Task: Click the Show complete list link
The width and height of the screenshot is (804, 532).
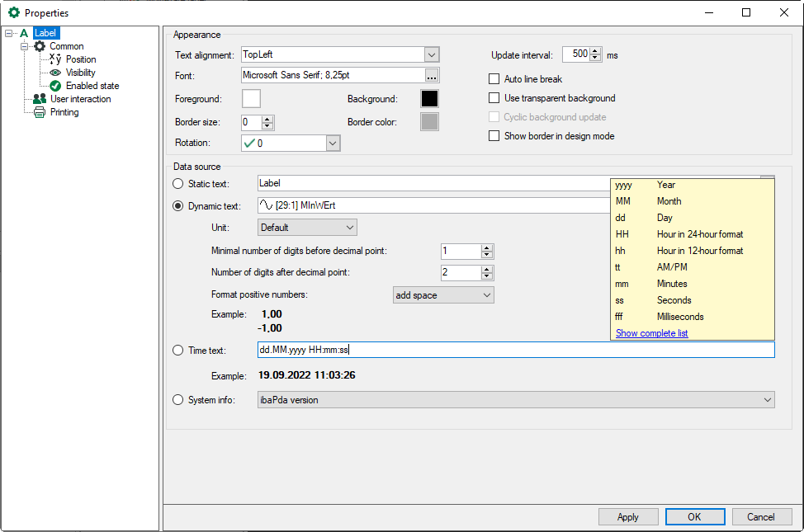Action: [x=651, y=333]
